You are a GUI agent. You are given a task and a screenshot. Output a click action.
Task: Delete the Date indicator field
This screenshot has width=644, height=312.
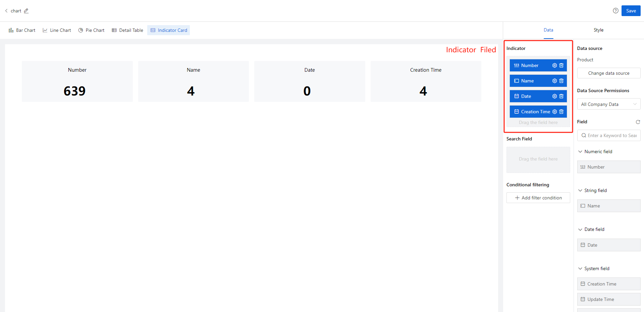pyautogui.click(x=561, y=96)
